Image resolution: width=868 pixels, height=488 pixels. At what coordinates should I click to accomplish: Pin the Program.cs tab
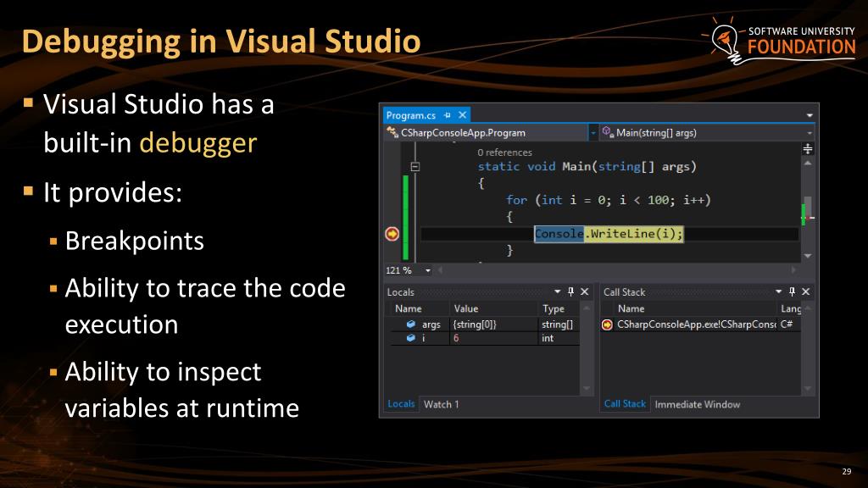tap(448, 115)
